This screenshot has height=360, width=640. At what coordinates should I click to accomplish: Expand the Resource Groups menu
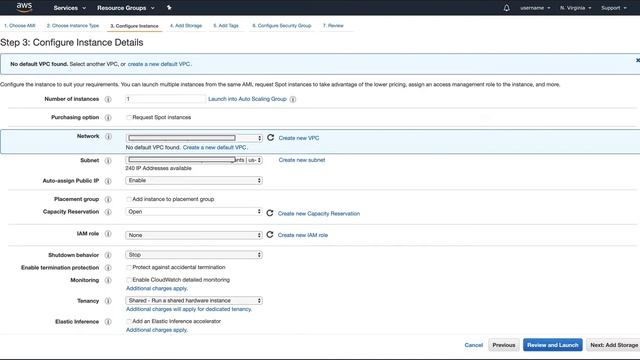click(x=126, y=8)
